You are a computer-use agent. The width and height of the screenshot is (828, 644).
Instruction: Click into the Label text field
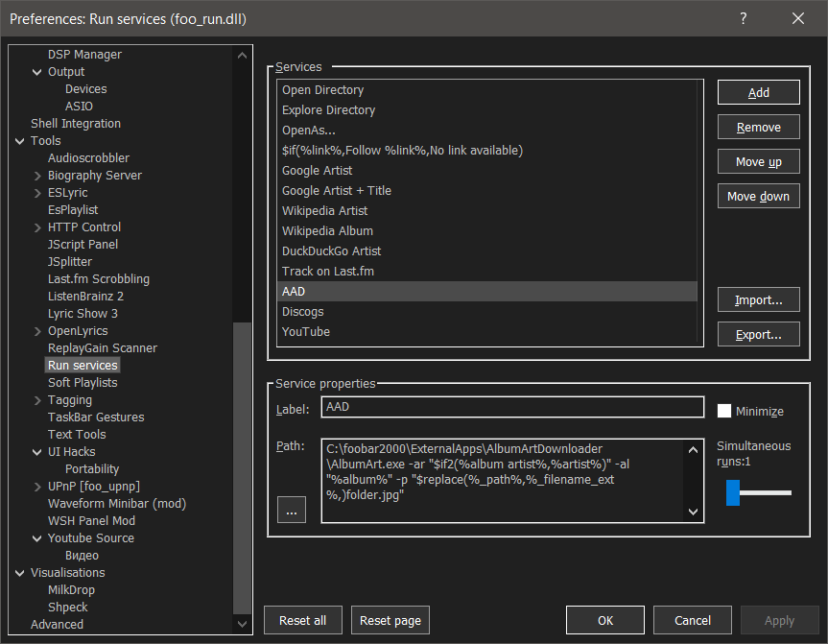(x=512, y=407)
